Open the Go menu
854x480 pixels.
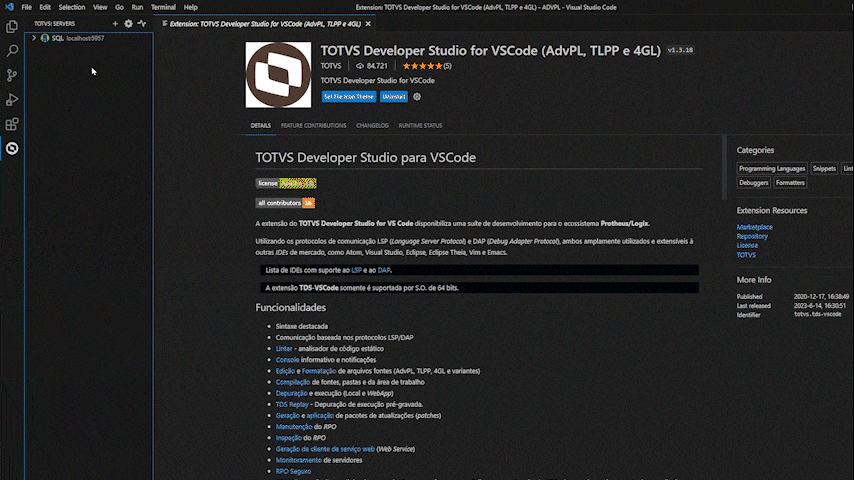coord(119,7)
